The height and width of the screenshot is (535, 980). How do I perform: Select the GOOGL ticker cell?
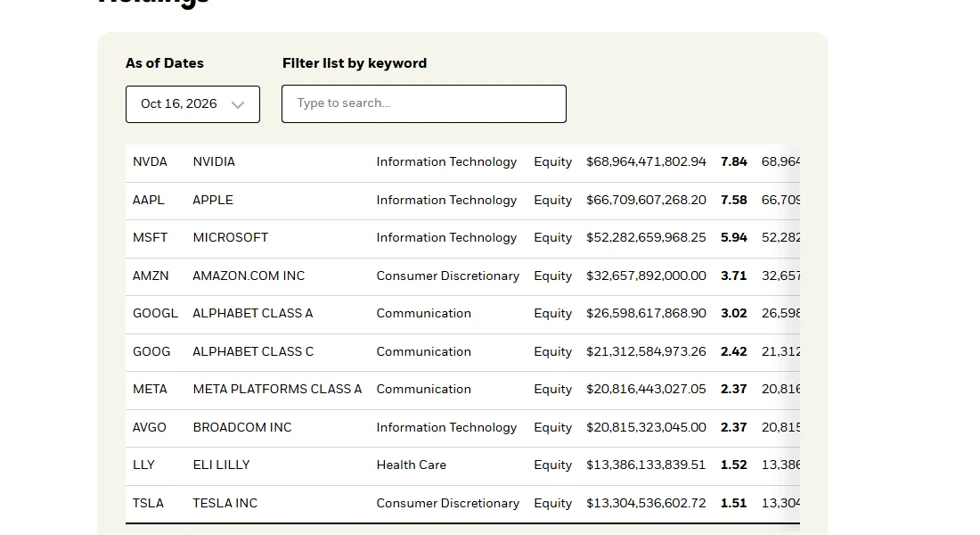pyautogui.click(x=155, y=314)
